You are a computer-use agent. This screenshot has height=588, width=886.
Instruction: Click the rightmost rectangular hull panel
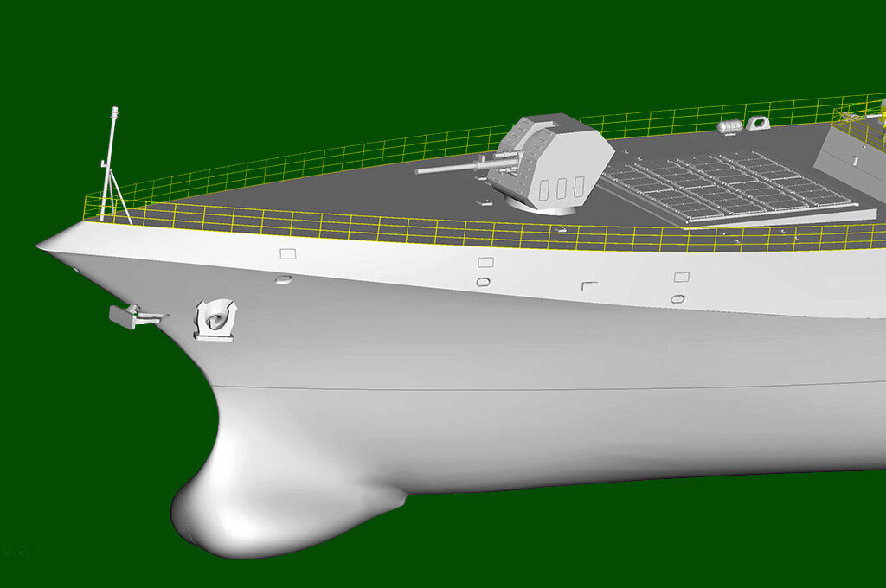(682, 277)
